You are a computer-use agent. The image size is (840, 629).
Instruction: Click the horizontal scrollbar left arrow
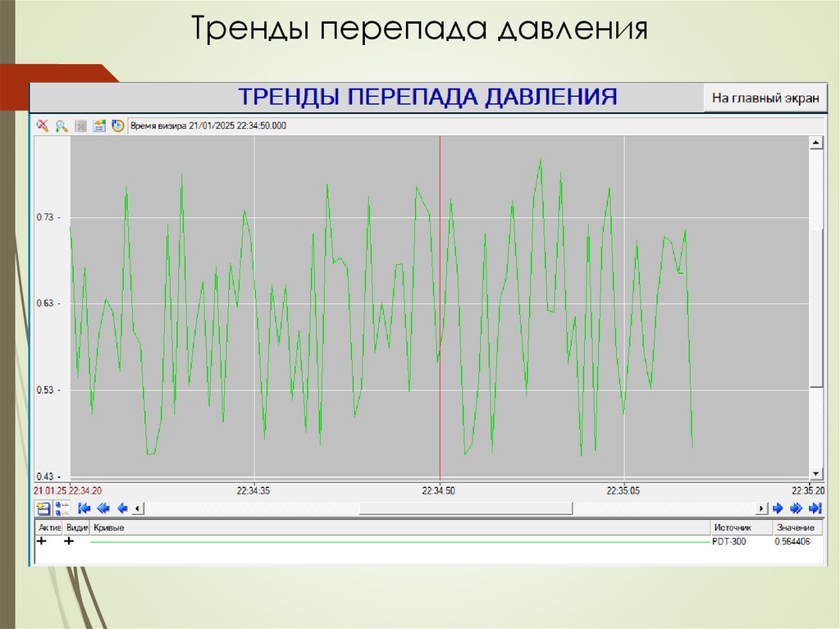click(138, 508)
